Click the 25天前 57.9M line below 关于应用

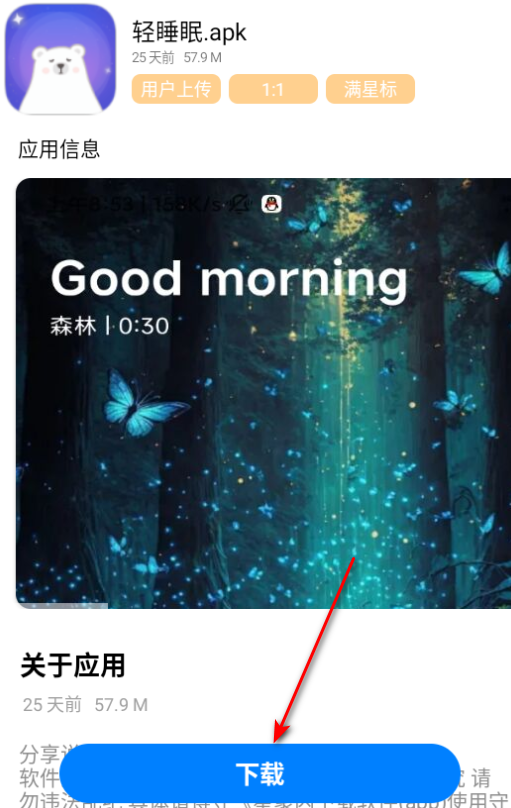[85, 704]
